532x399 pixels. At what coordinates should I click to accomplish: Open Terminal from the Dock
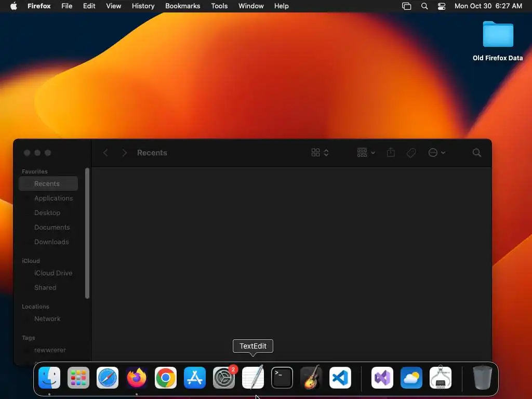coord(282,378)
